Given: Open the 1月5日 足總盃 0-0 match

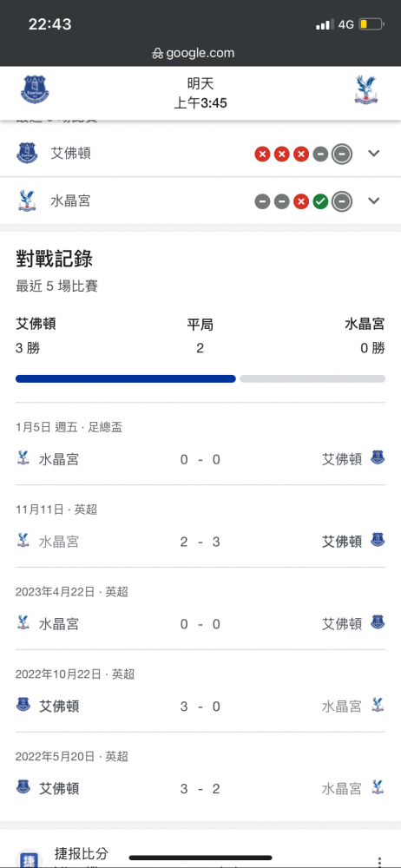Looking at the screenshot, I should click(x=200, y=444).
